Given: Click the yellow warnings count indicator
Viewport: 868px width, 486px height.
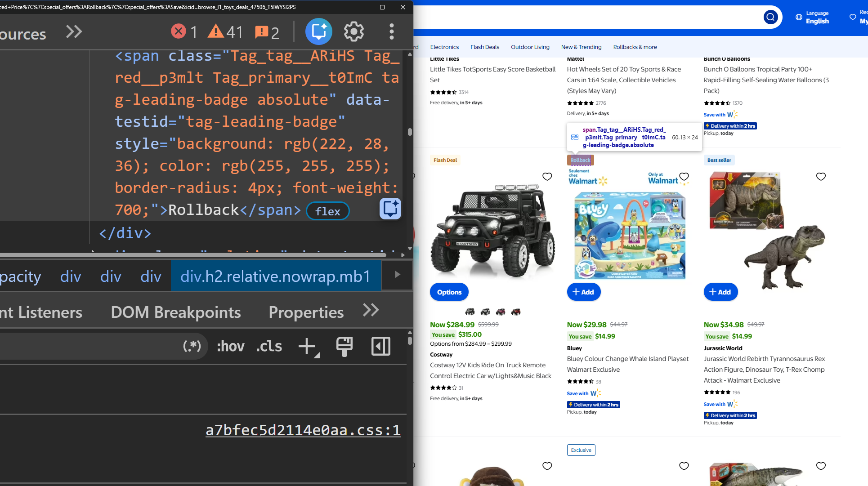Looking at the screenshot, I should click(x=226, y=31).
